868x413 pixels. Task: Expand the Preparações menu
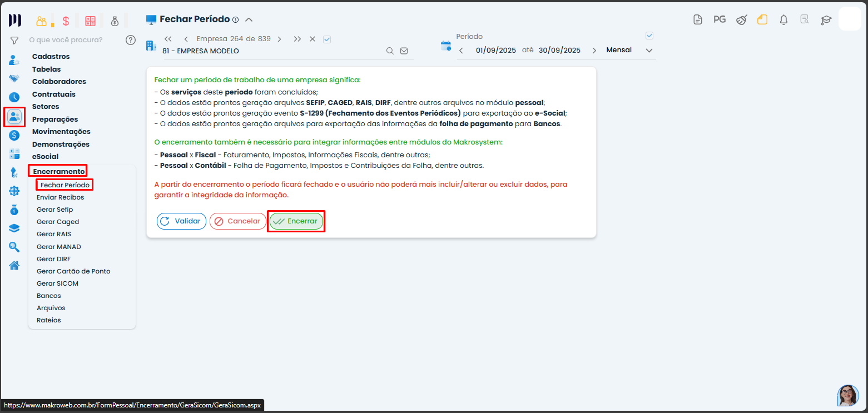pos(55,120)
